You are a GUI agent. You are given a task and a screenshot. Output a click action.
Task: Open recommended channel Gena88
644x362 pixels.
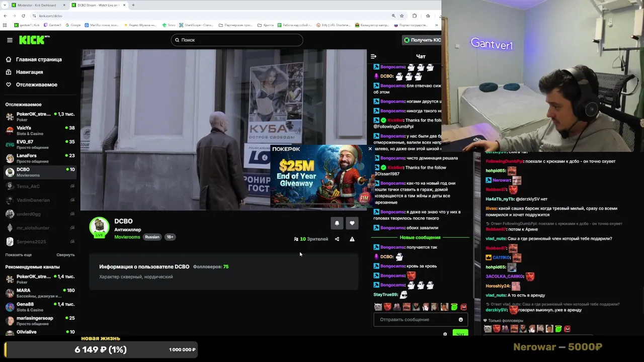click(x=40, y=307)
